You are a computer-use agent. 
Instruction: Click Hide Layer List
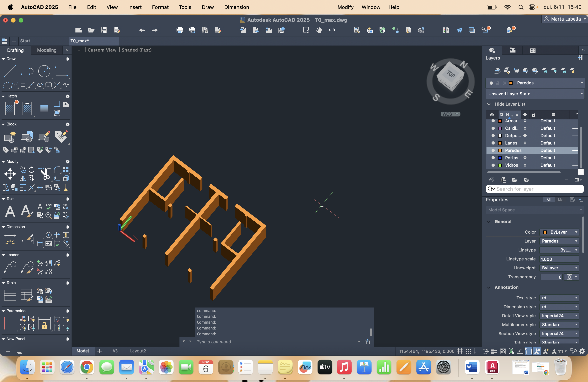click(510, 104)
